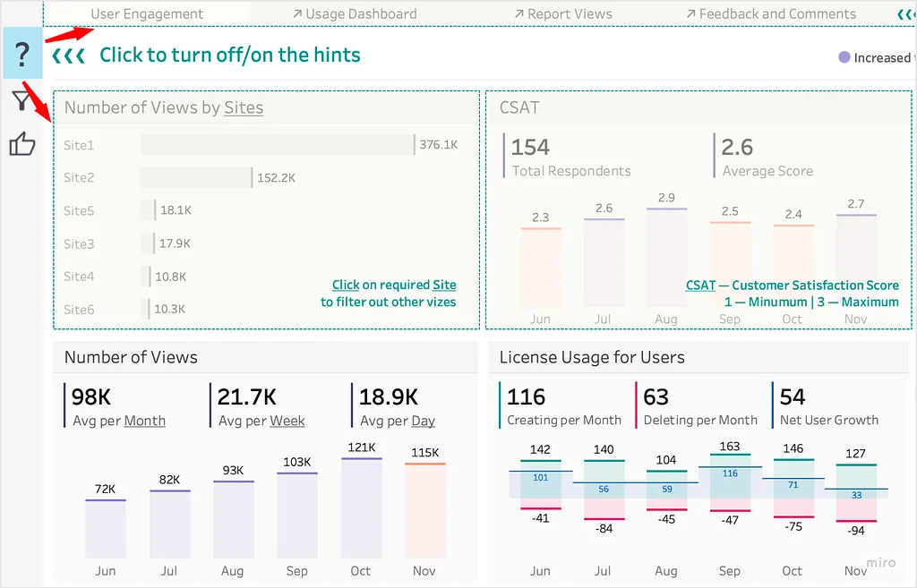Switch to the User Engagement tab
917x588 pixels.
point(147,13)
